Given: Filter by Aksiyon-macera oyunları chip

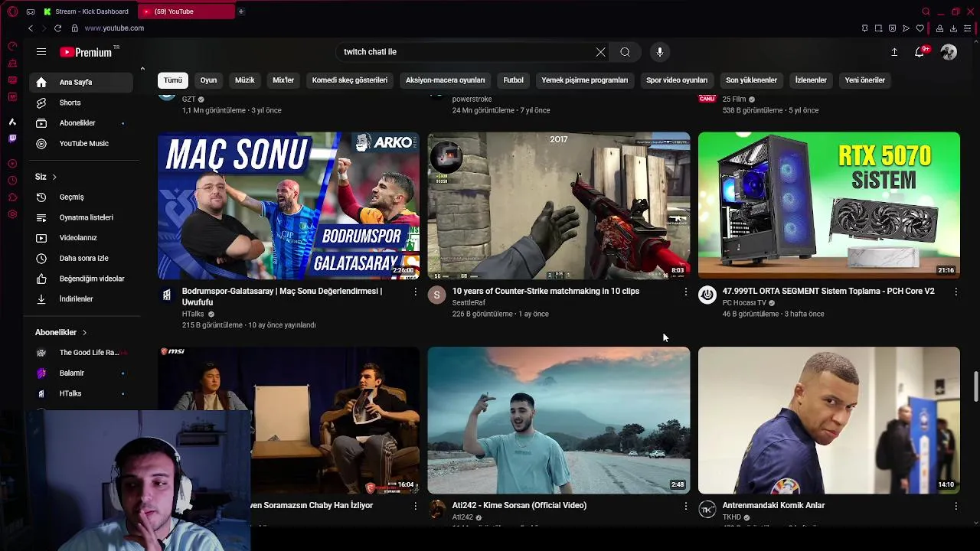Looking at the screenshot, I should click(x=446, y=80).
